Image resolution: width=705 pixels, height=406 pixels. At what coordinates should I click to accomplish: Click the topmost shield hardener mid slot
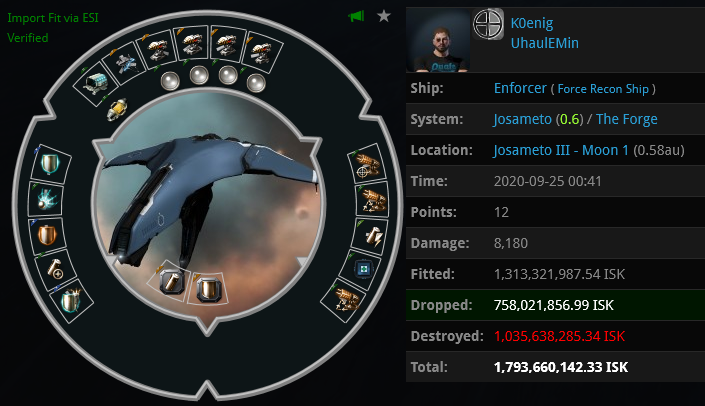50,164
